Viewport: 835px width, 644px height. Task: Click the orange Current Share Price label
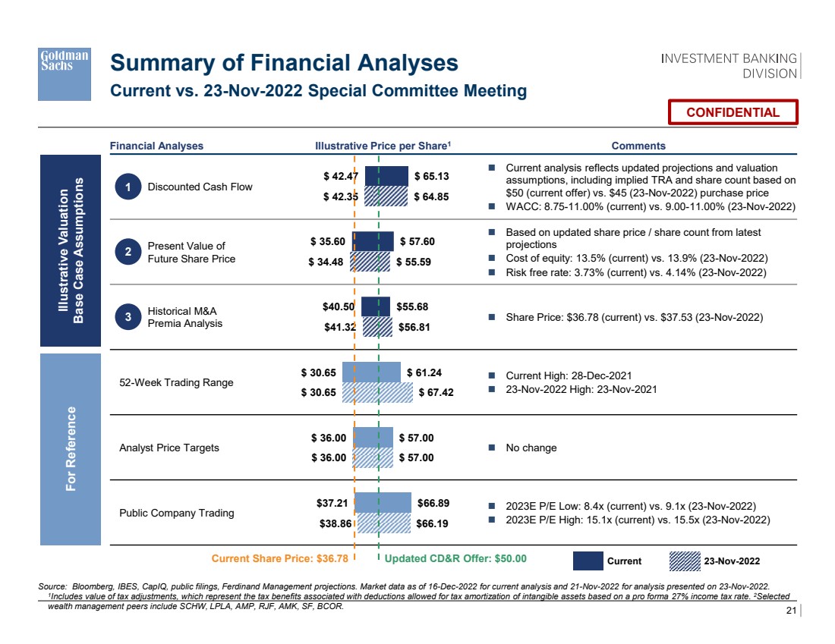[x=279, y=559]
